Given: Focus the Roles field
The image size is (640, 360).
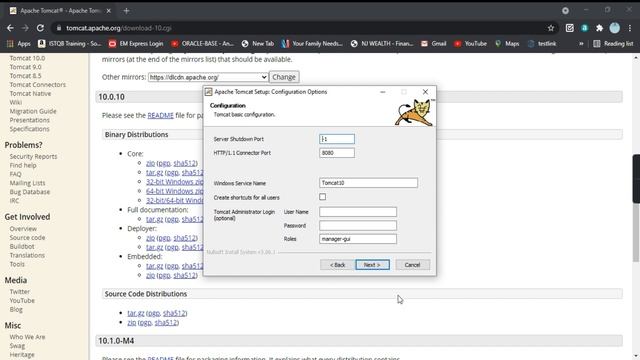Looking at the screenshot, I should click(x=358, y=239).
